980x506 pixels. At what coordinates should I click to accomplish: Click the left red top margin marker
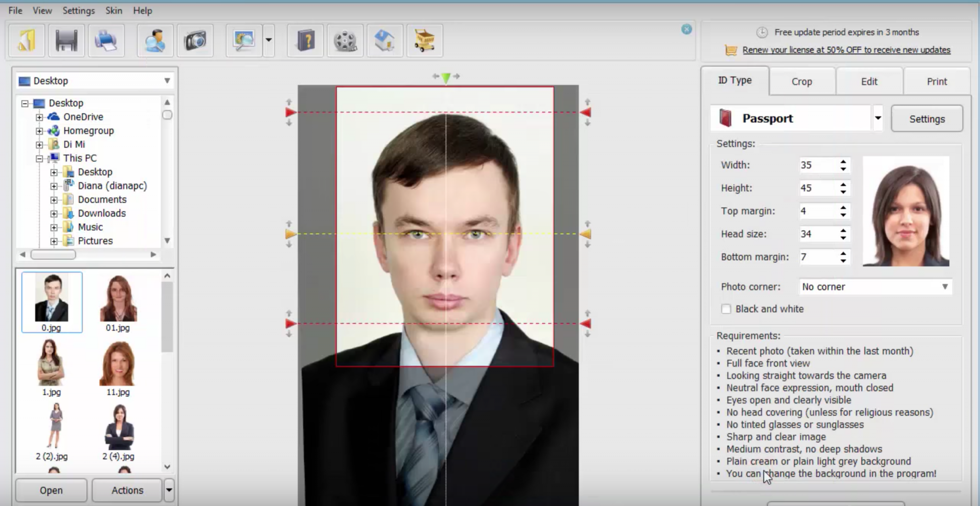(x=290, y=112)
